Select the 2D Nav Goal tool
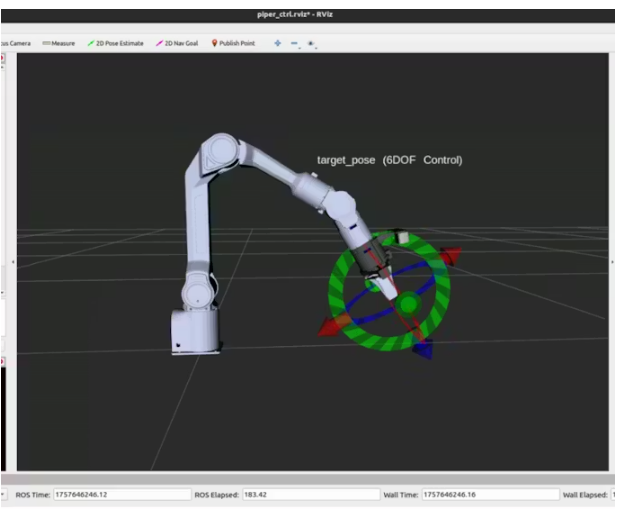This screenshot has width=624, height=509. [x=177, y=43]
